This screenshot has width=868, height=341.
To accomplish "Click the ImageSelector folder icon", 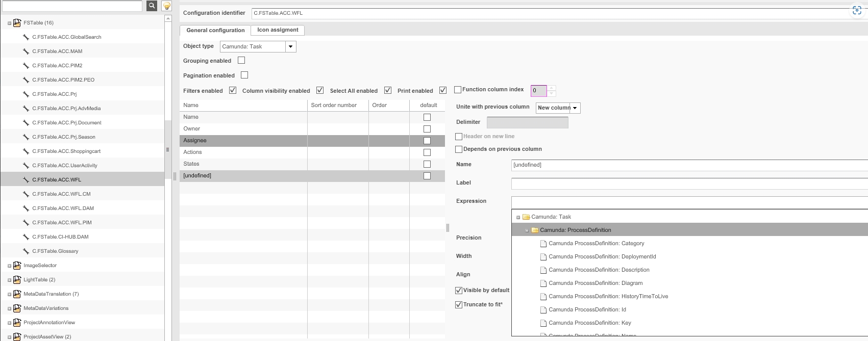I will pos(17,266).
